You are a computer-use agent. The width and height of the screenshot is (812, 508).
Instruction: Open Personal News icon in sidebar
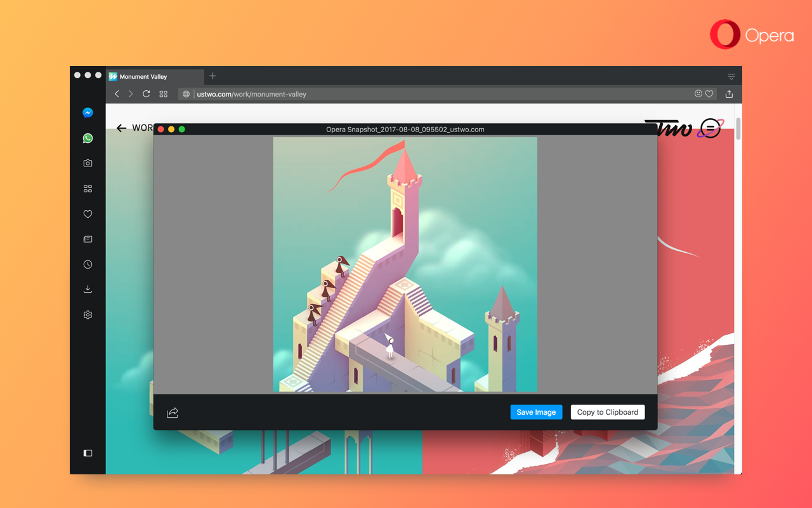point(88,239)
